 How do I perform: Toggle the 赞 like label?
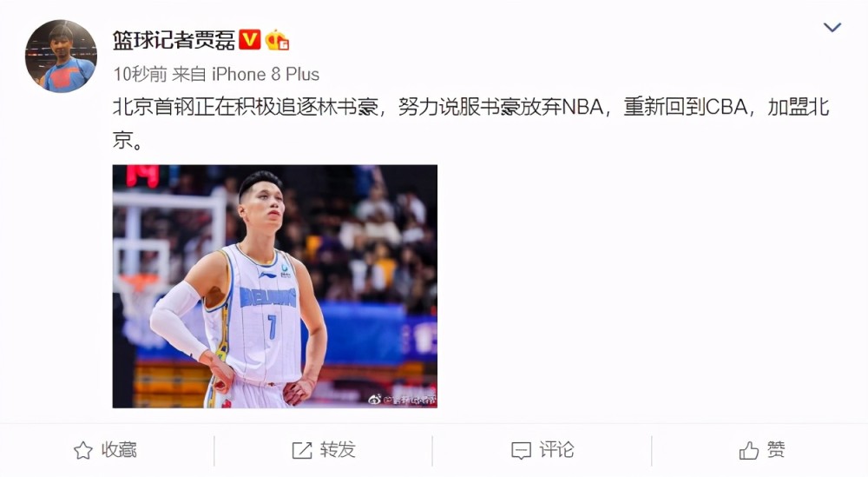pos(776,449)
